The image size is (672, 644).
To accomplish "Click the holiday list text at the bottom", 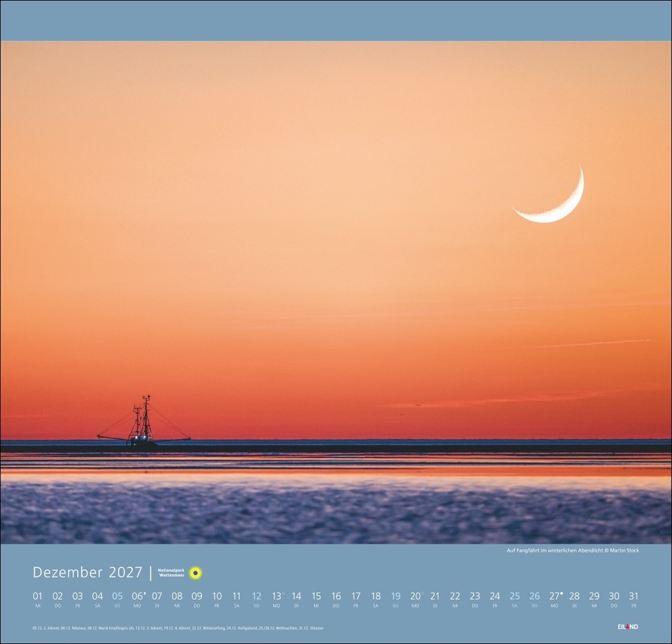I will (178, 628).
